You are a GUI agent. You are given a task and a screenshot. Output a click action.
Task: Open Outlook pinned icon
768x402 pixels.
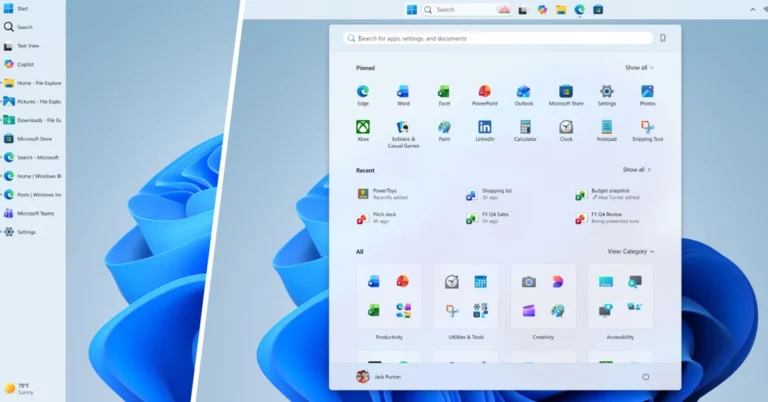point(524,95)
